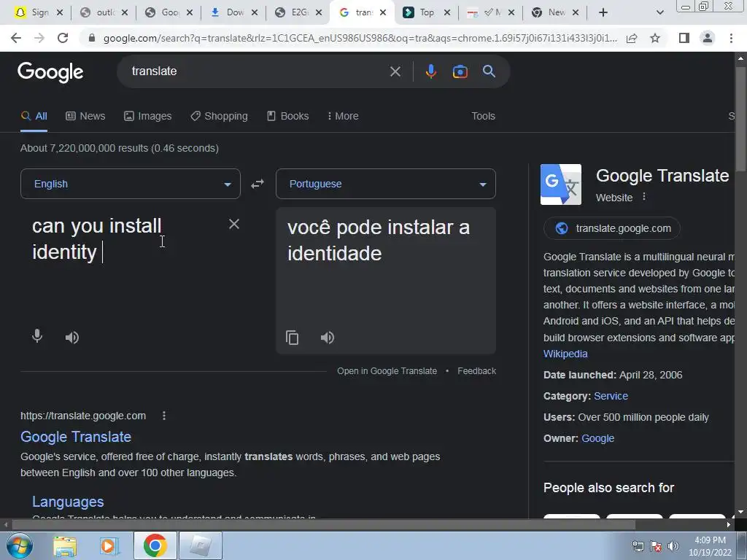This screenshot has width=747, height=560.
Task: Open the Chrome profile menu
Action: click(x=708, y=38)
